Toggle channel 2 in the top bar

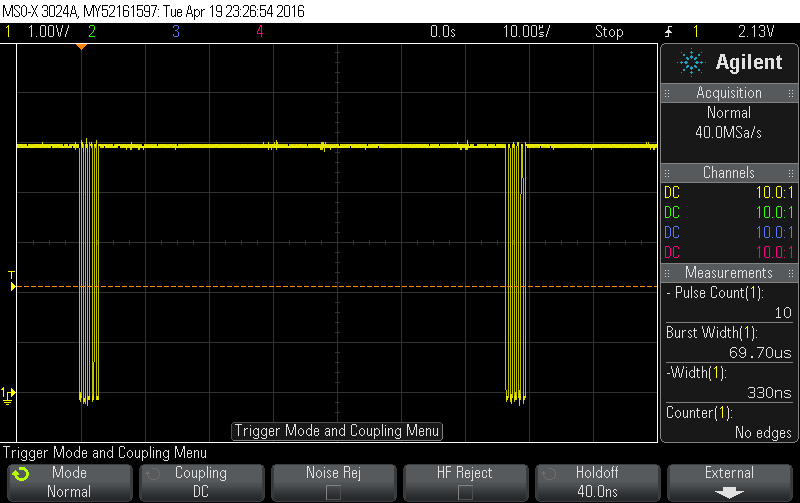click(92, 32)
